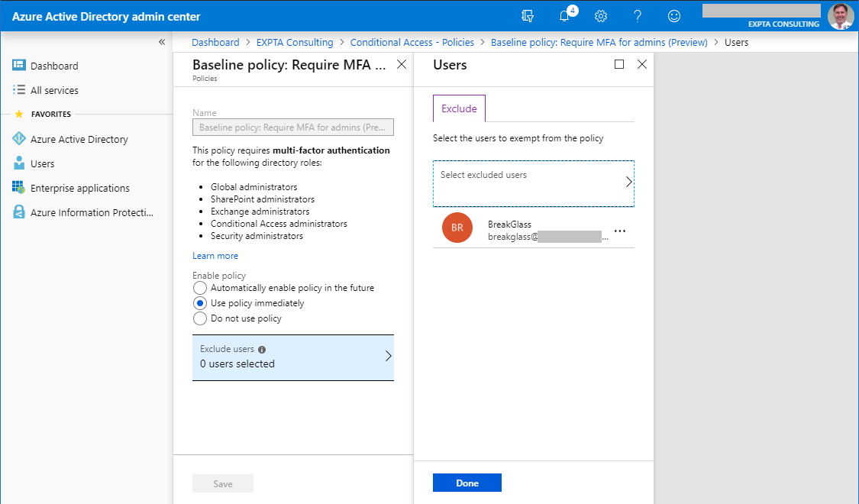Click the All services list icon
The height and width of the screenshot is (504, 859).
[x=18, y=90]
